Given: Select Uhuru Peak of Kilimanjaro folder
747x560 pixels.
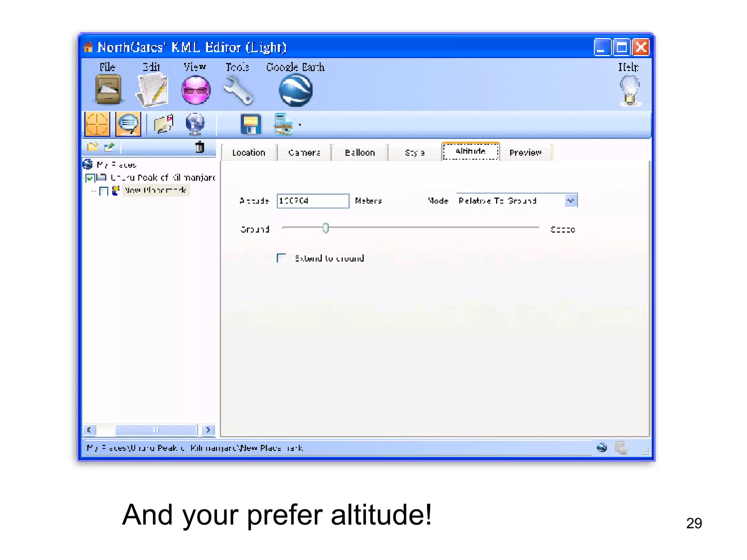Looking at the screenshot, I should [163, 178].
